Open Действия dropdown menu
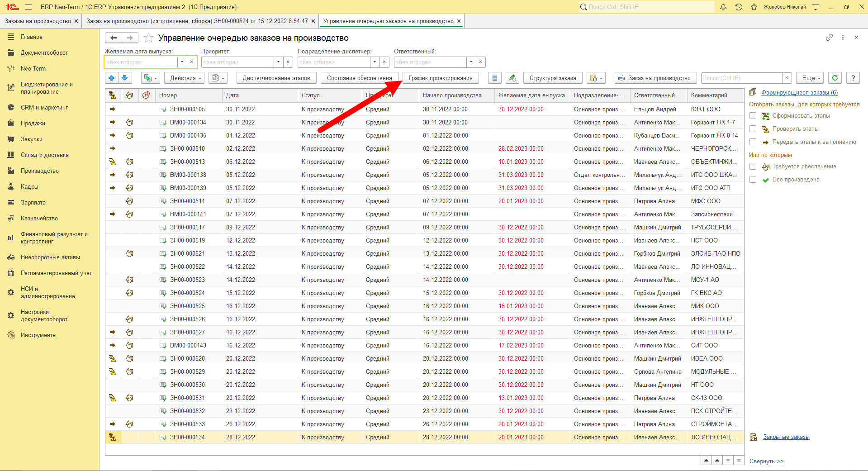Viewport: 868px width, 471px height. click(184, 78)
